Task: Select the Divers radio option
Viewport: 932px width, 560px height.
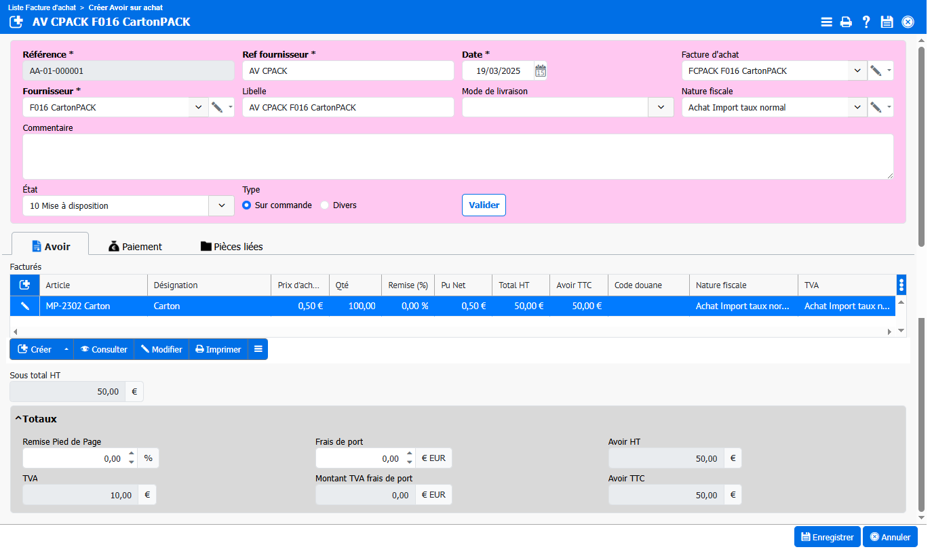Action: 325,205
